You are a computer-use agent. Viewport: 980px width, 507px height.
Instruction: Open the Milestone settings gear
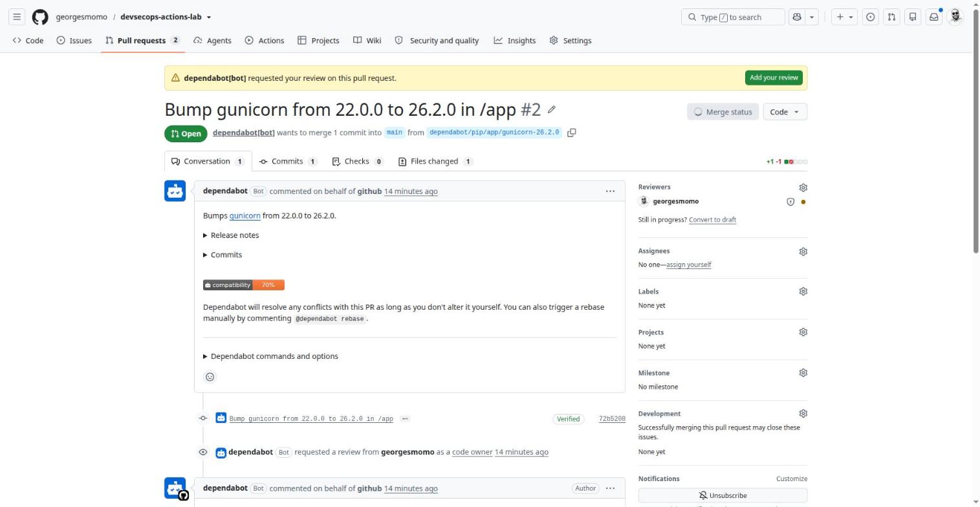803,373
